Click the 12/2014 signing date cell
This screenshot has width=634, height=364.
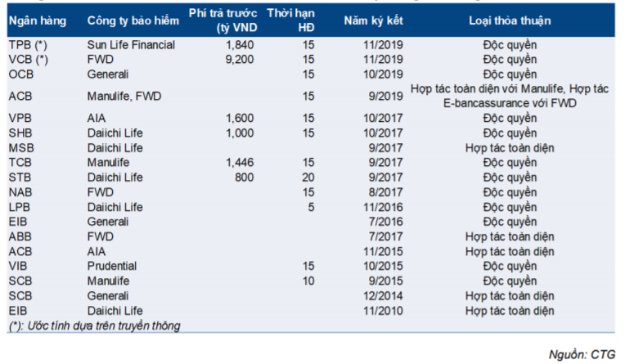point(384,295)
